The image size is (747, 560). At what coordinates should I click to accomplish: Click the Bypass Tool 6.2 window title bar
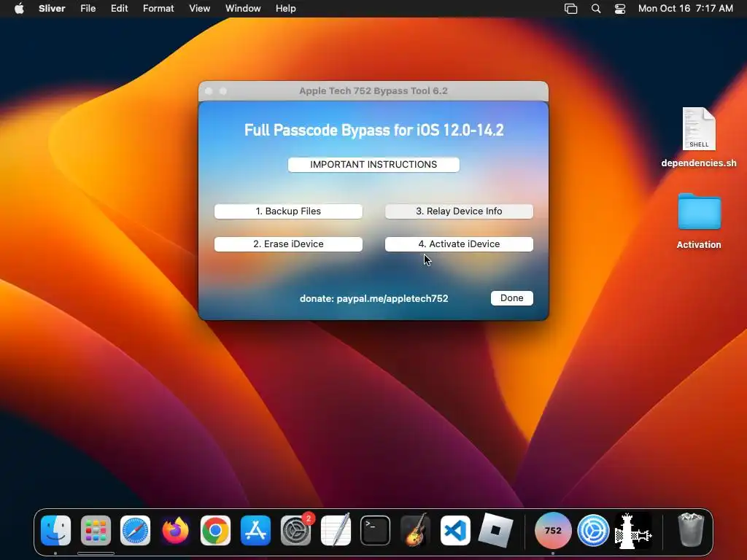coord(373,91)
